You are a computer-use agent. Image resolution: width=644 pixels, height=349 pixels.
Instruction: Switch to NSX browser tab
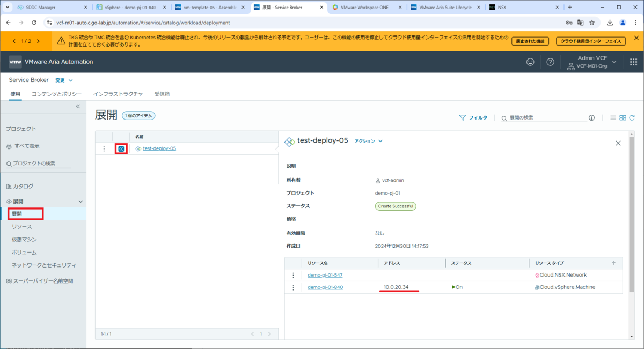[523, 8]
